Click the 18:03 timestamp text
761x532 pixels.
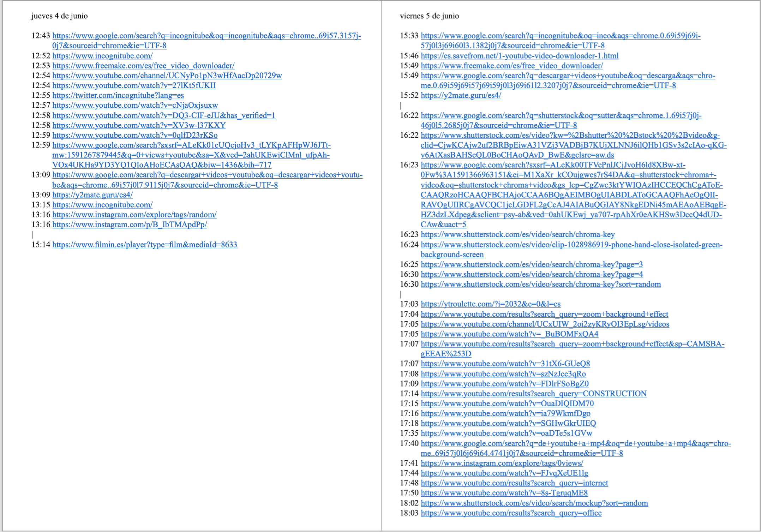point(409,513)
